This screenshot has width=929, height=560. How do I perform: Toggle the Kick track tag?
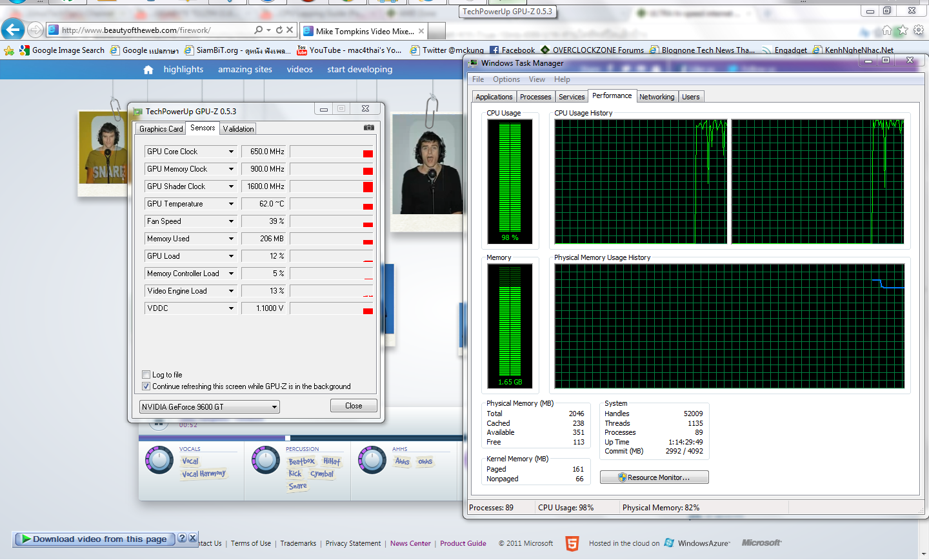295,474
